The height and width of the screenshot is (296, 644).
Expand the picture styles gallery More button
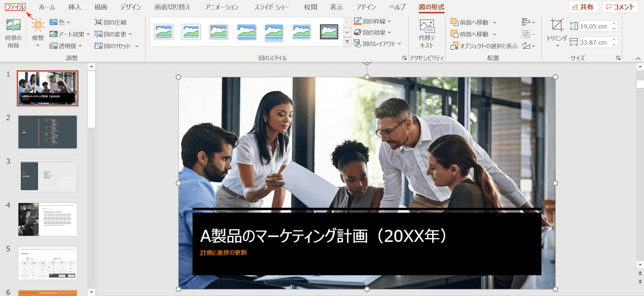tap(347, 42)
